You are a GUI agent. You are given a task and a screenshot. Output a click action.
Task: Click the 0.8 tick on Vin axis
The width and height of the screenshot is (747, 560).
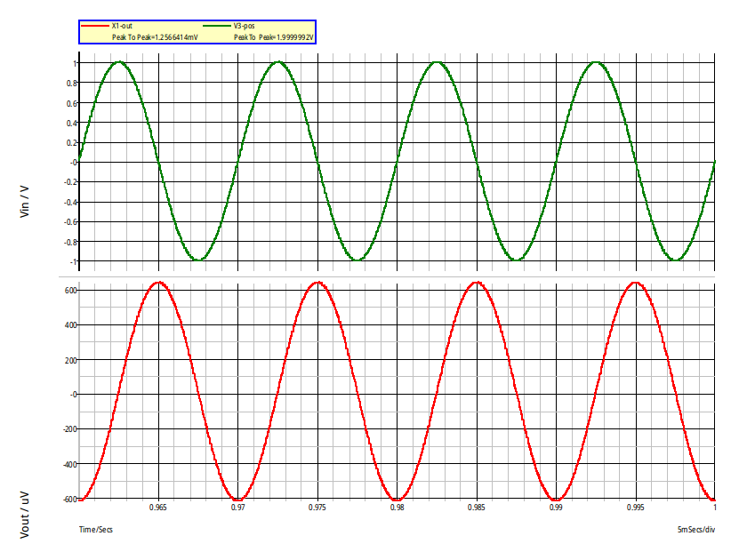[x=72, y=84]
